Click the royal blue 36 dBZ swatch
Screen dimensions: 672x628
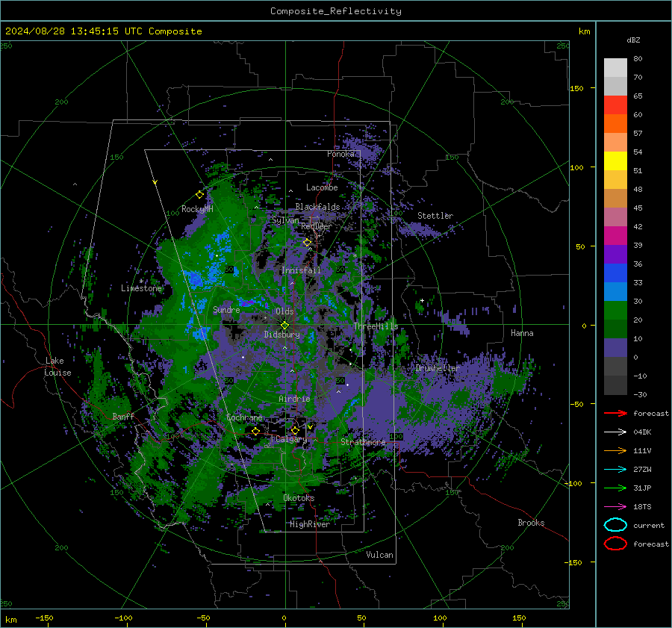point(615,273)
